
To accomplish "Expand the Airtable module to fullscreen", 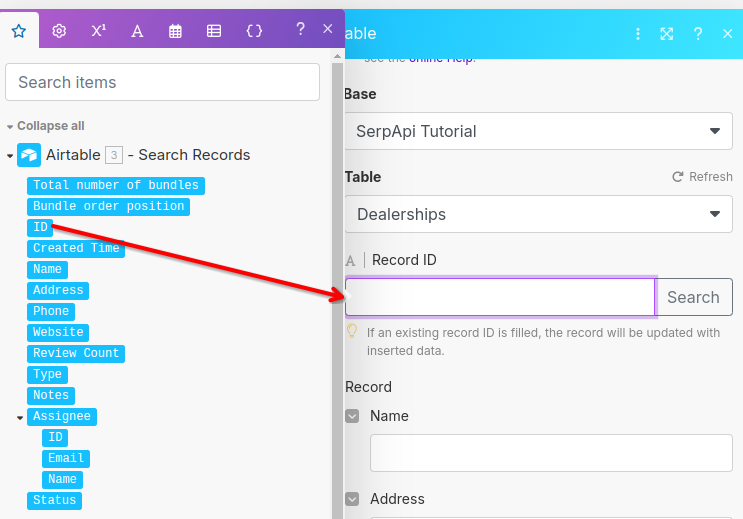I will click(x=667, y=34).
